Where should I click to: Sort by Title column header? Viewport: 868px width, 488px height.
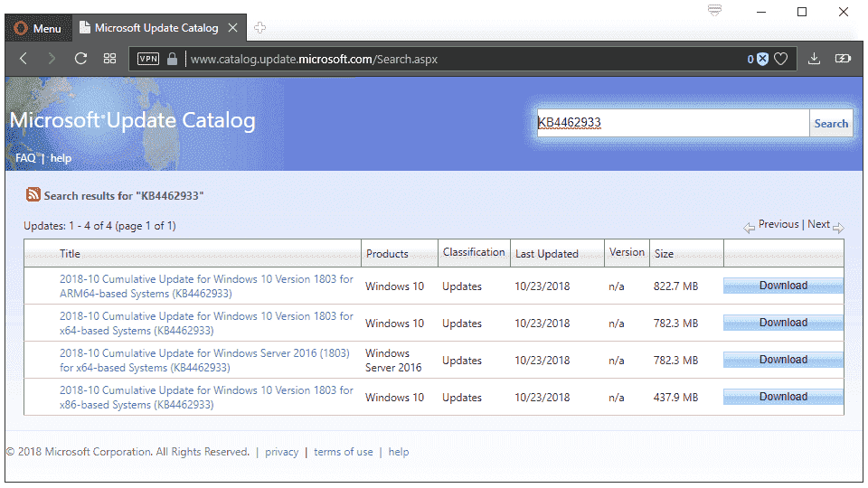point(70,253)
